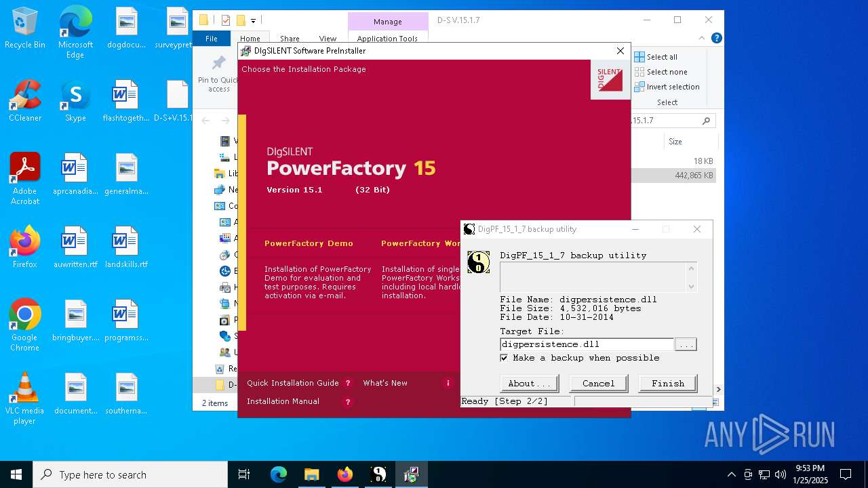Open the Skype desktop shortcut

tap(75, 102)
